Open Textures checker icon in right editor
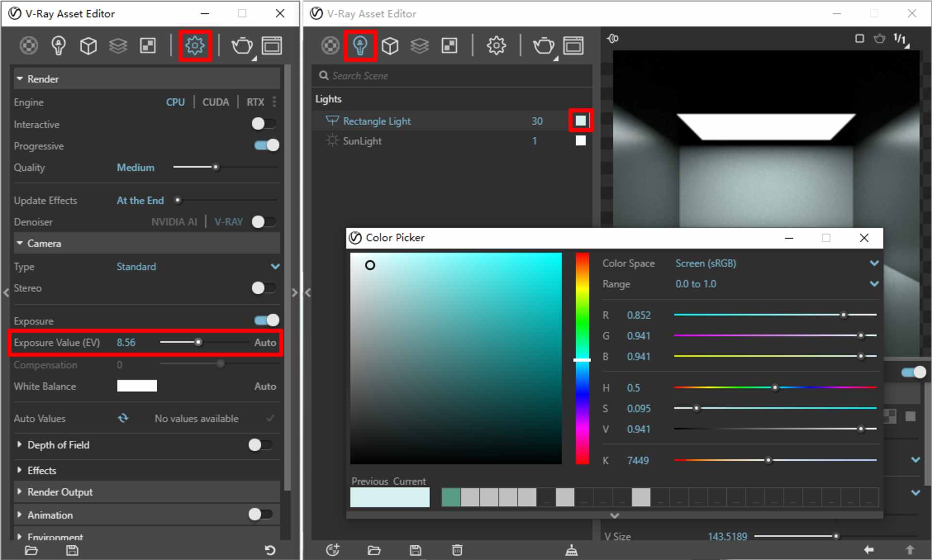This screenshot has height=560, width=932. click(x=449, y=46)
